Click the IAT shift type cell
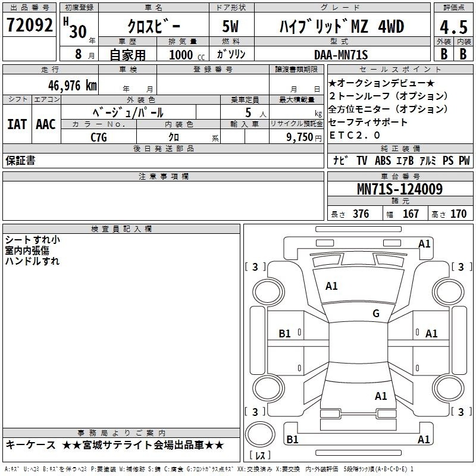The height and width of the screenshot is (476, 476). pyautogui.click(x=17, y=124)
